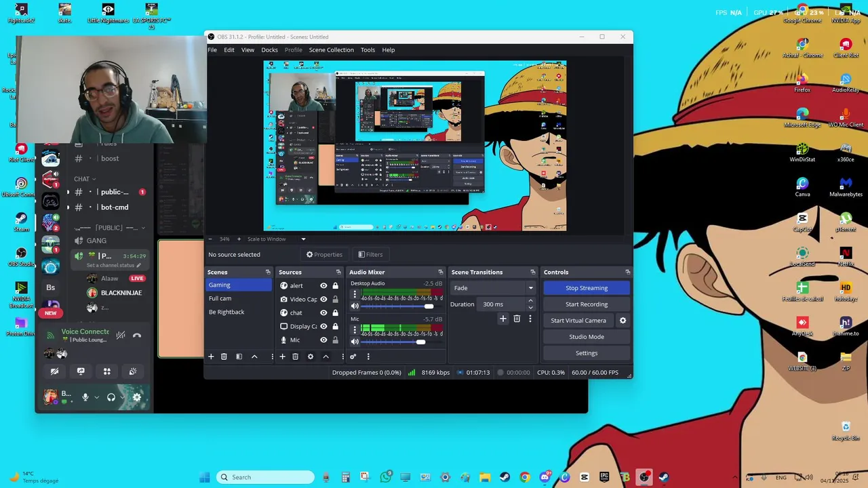Viewport: 868px width, 488px height.
Task: Decrease transition duration stepper down
Action: (x=530, y=308)
